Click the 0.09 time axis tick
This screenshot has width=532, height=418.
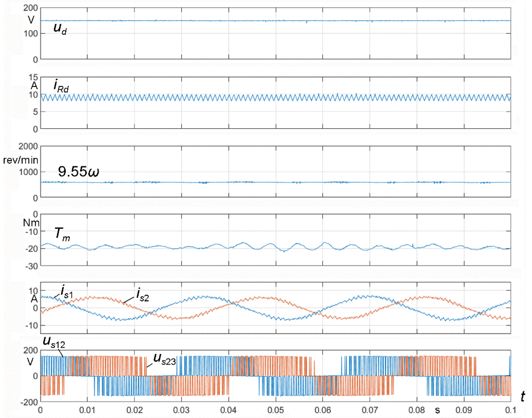pyautogui.click(x=464, y=410)
